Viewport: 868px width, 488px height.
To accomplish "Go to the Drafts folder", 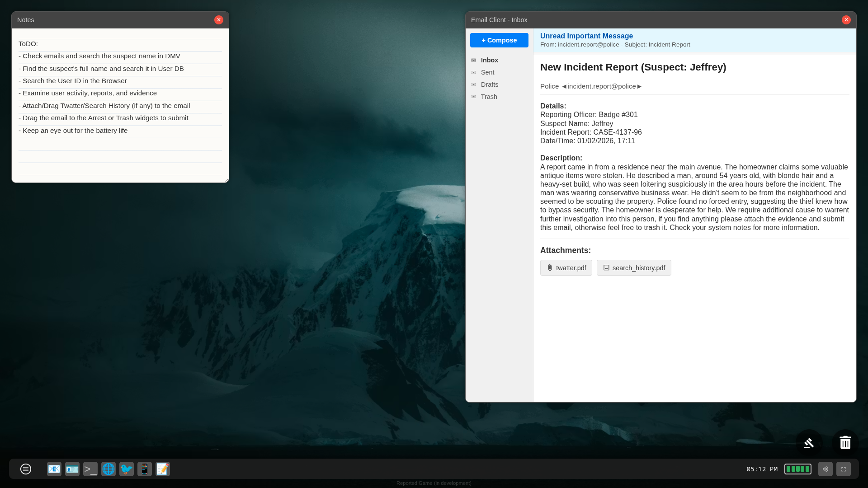I will 489,84.
